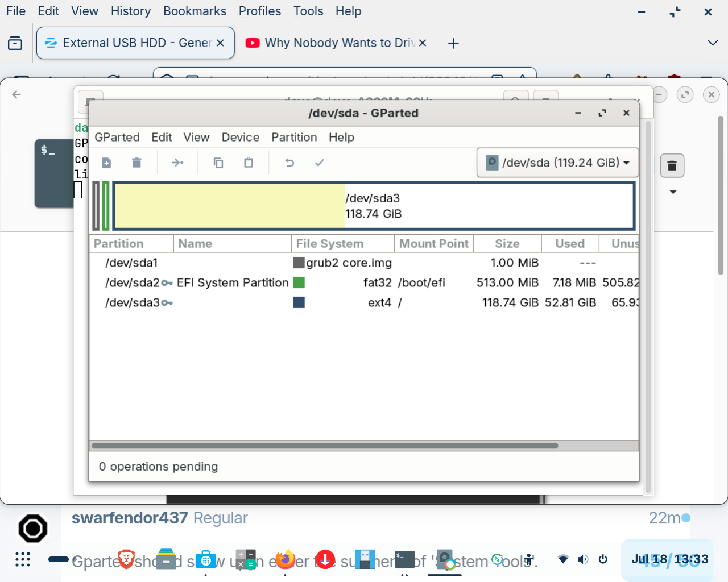The height and width of the screenshot is (582, 728).
Task: Click the GParted new partition toolbar icon
Action: [x=106, y=163]
